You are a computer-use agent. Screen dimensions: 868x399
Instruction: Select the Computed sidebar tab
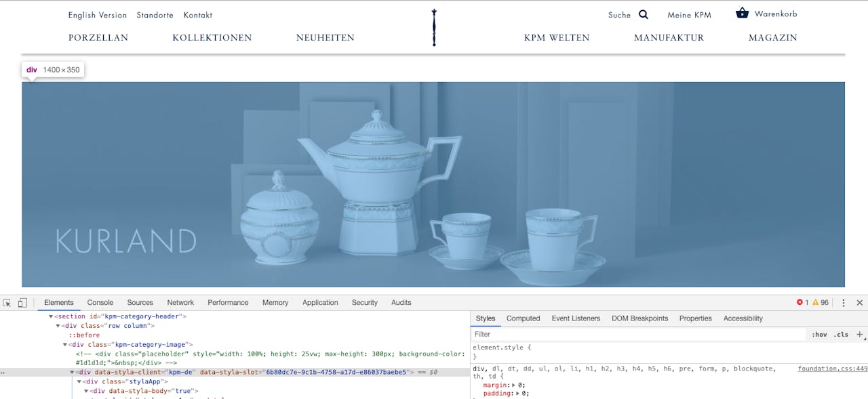tap(524, 318)
